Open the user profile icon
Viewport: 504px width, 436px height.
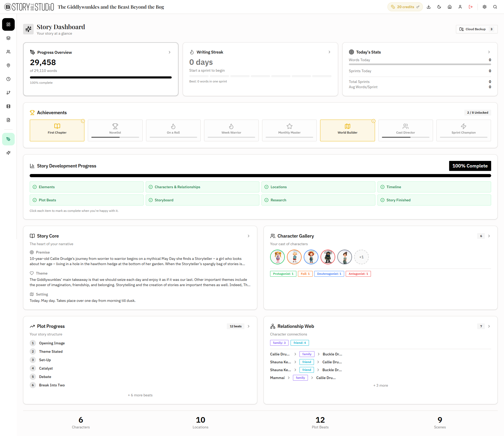pos(460,7)
